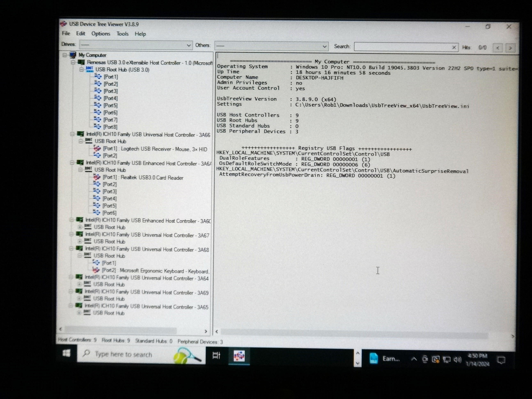Open the Help menu
The height and width of the screenshot is (399, 532).
pyautogui.click(x=140, y=34)
